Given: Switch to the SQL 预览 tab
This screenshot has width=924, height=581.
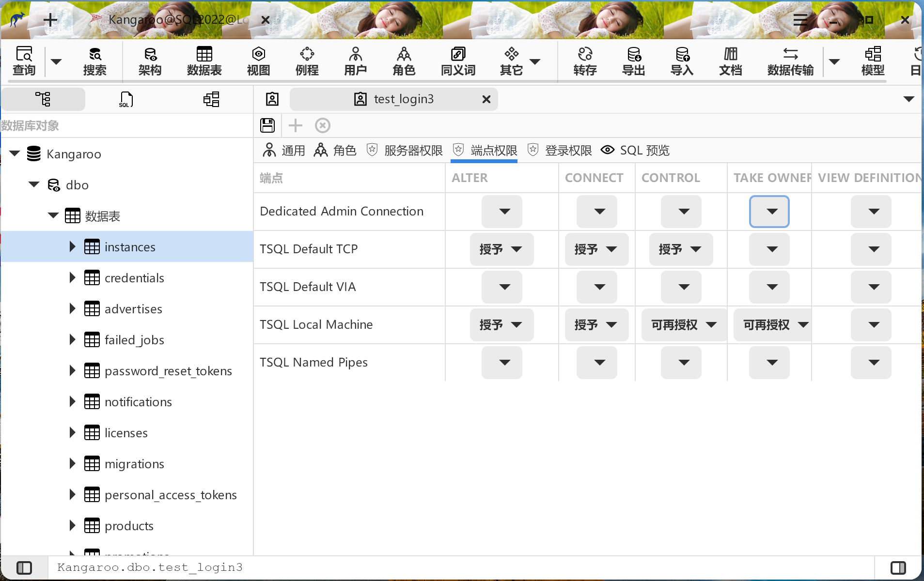Looking at the screenshot, I should [635, 151].
